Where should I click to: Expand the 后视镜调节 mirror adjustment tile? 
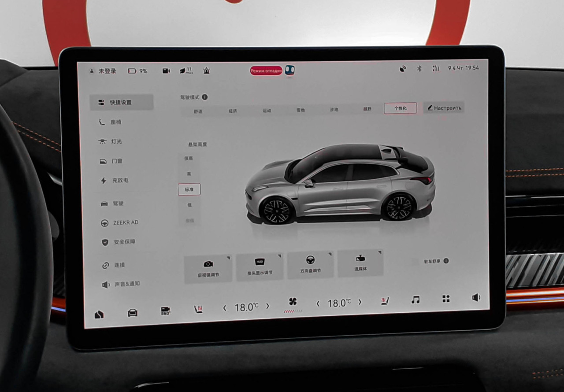(208, 268)
